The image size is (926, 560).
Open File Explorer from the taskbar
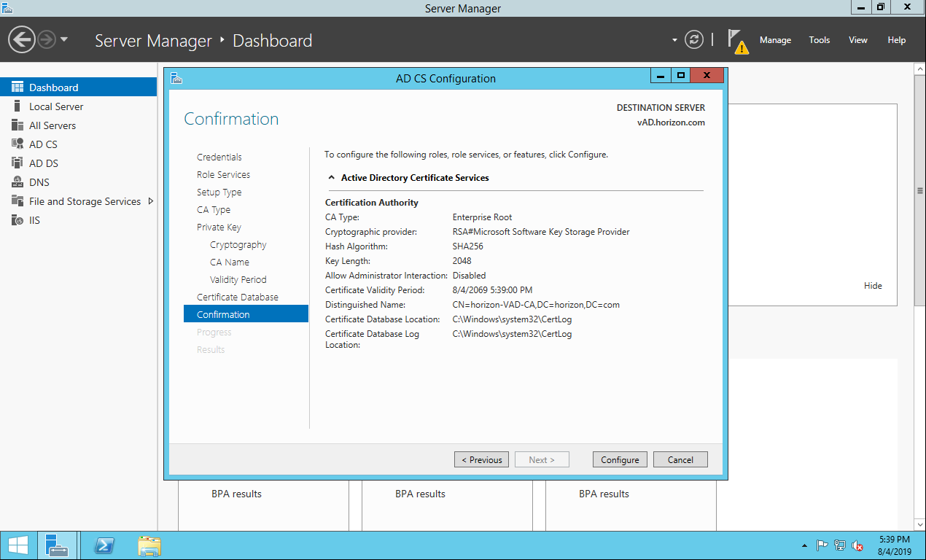click(149, 545)
